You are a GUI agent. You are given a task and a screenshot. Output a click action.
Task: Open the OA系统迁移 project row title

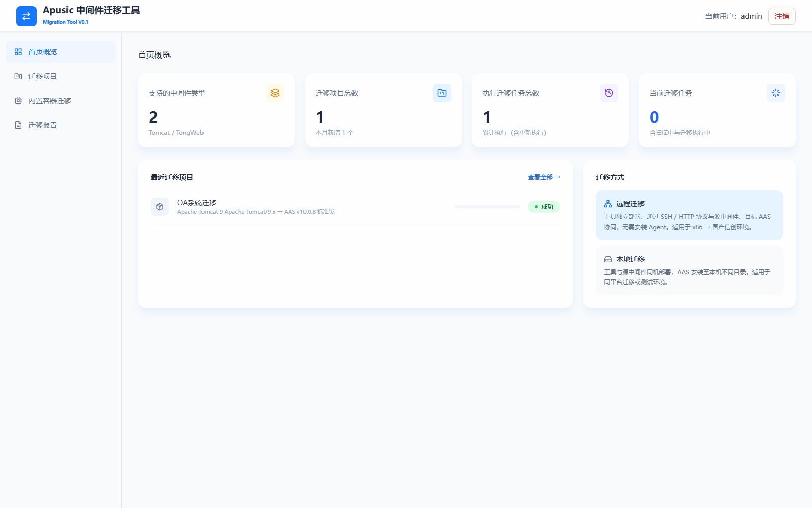tap(196, 203)
